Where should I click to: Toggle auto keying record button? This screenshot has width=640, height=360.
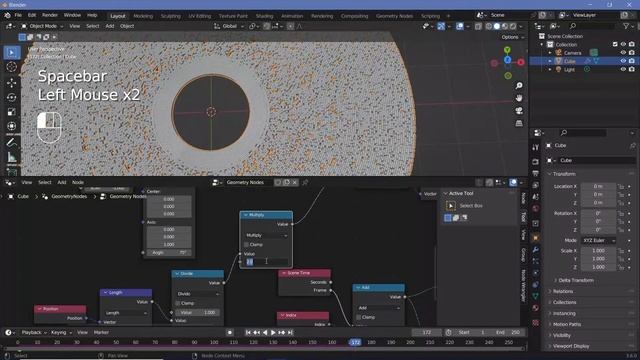click(x=230, y=333)
